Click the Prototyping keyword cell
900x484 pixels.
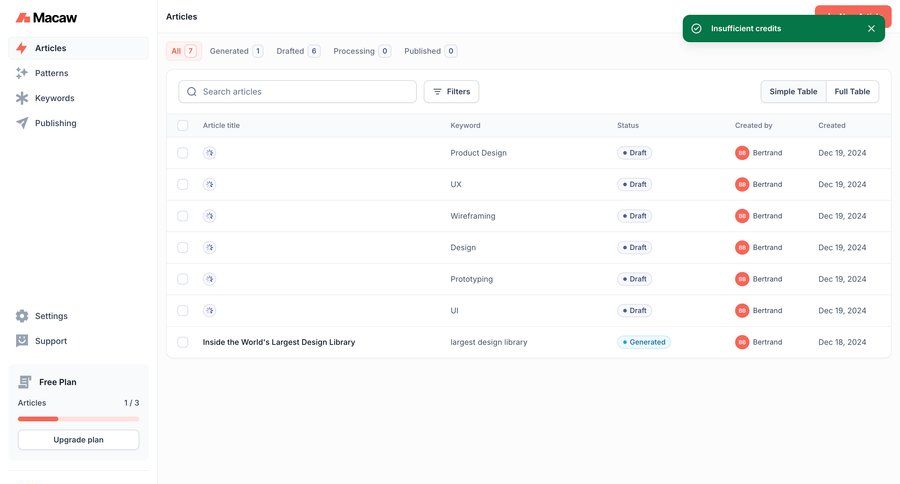click(472, 279)
